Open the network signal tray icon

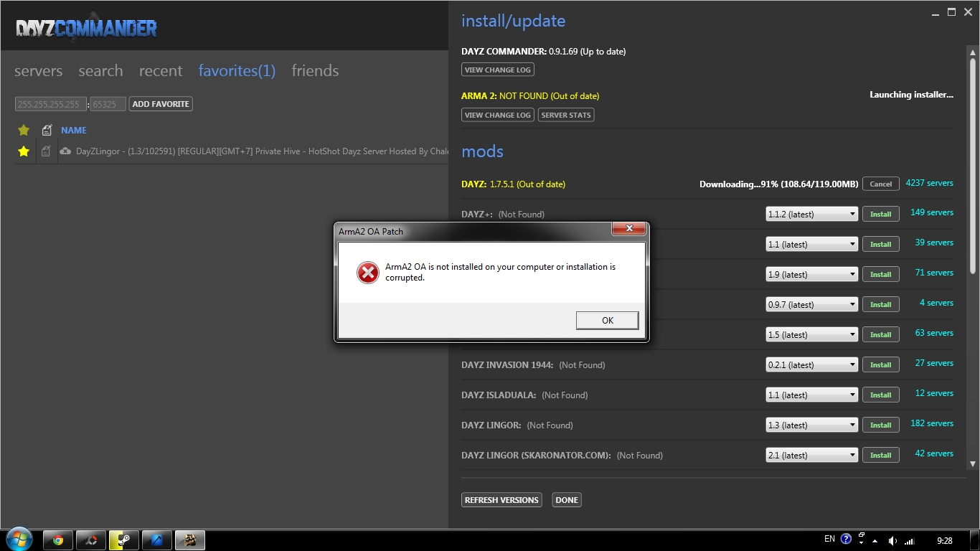[x=910, y=541]
